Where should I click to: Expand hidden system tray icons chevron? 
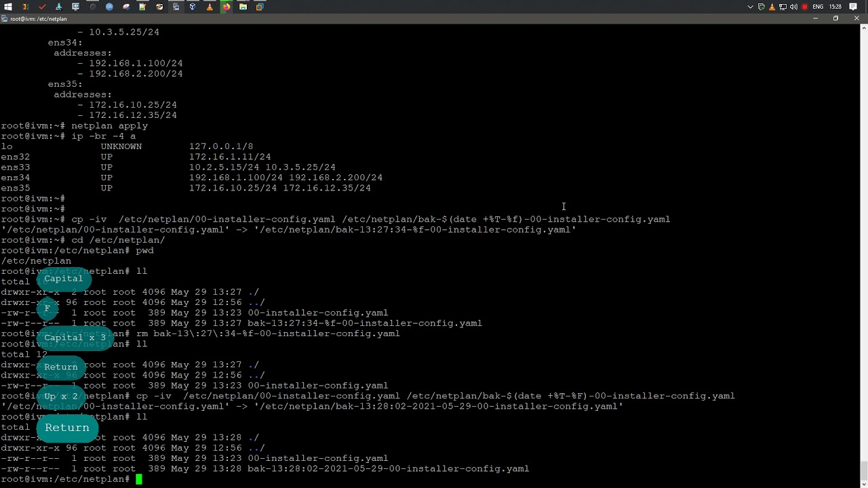click(x=750, y=7)
